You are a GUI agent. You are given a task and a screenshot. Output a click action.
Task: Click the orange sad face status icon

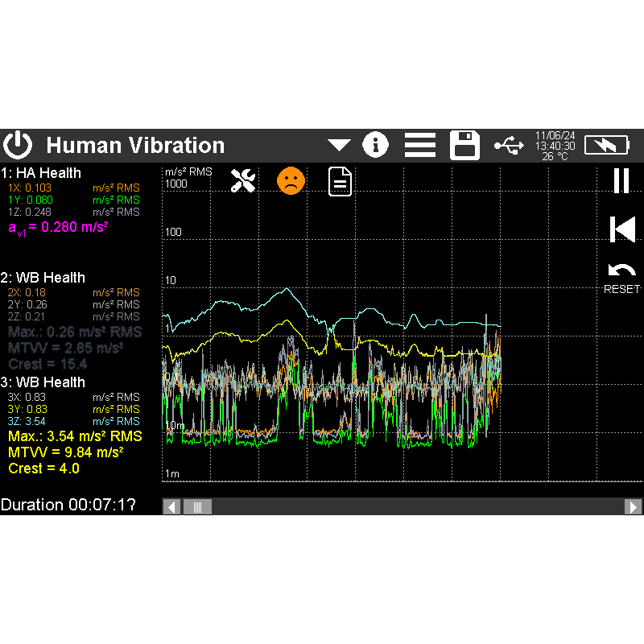pyautogui.click(x=291, y=180)
